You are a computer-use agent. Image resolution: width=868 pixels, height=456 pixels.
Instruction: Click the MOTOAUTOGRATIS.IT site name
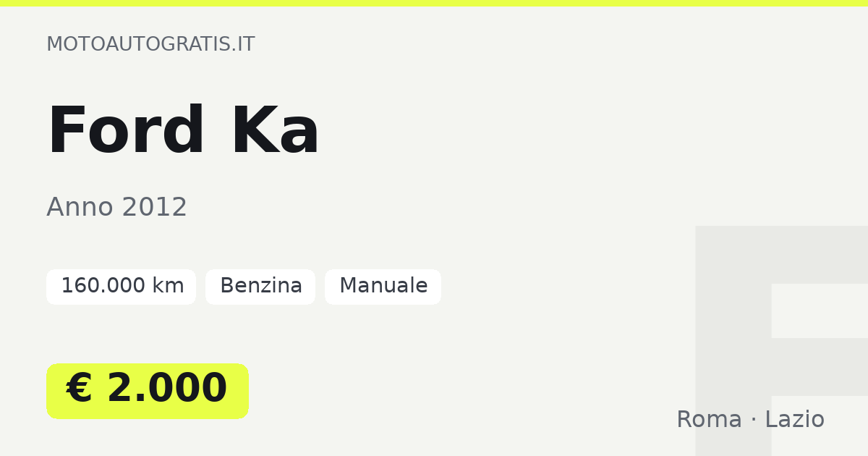150,44
